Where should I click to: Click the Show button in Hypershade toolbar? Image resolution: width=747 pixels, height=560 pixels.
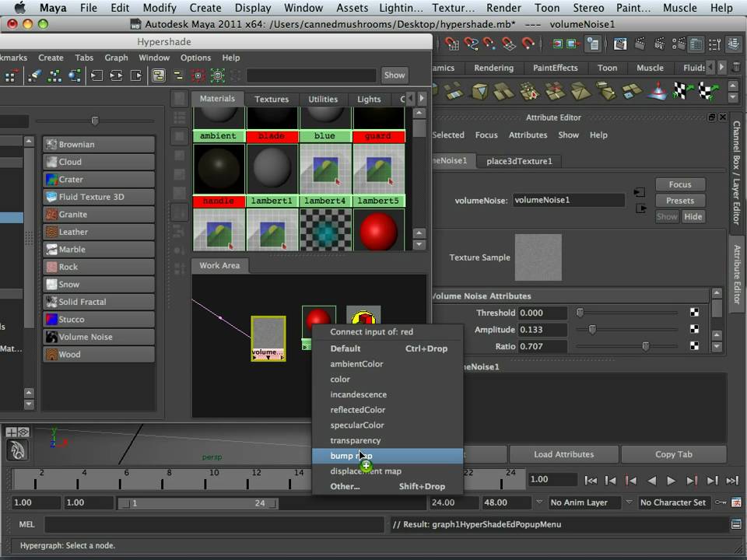395,75
